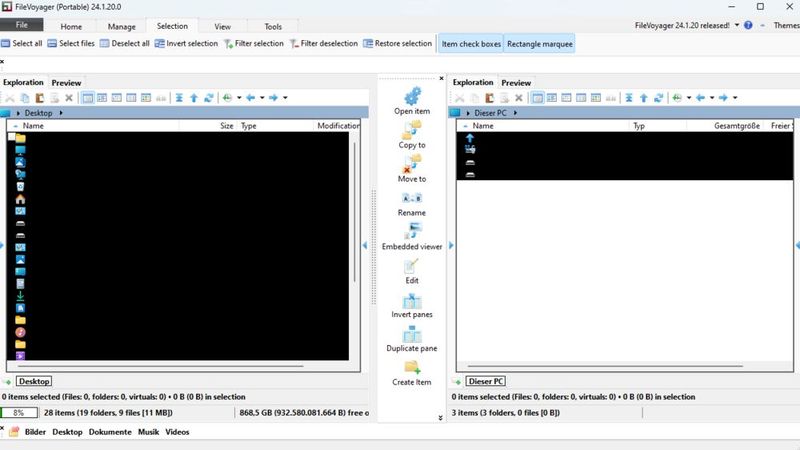This screenshot has height=450, width=800.
Task: Open back history dropdown in left pane
Action: 262,97
